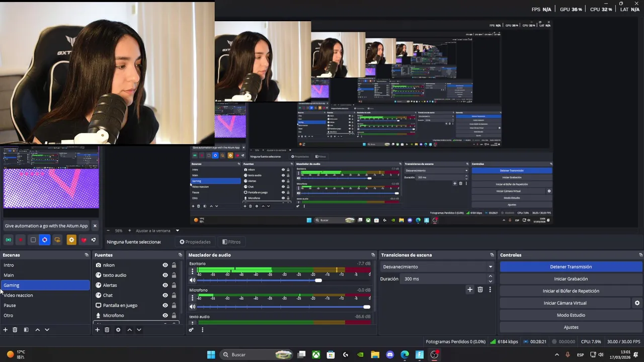Toggle visibility of nikon source
Screen dimensions: 644x362
(165, 265)
